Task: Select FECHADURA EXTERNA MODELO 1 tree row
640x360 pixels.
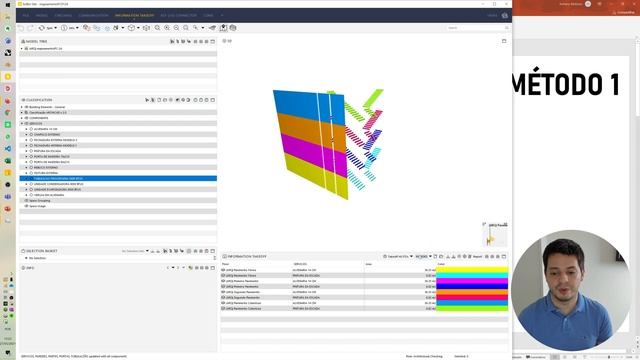Action: coord(55,140)
